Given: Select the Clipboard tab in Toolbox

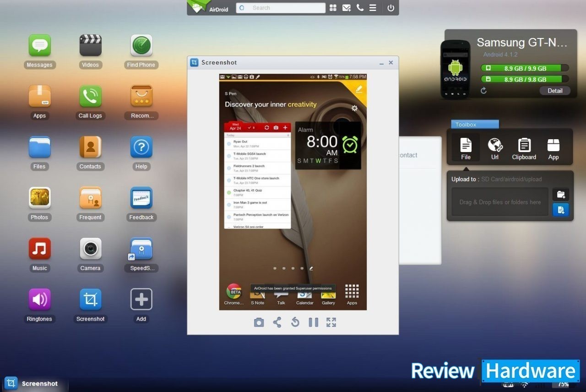Looking at the screenshot, I should tap(524, 148).
